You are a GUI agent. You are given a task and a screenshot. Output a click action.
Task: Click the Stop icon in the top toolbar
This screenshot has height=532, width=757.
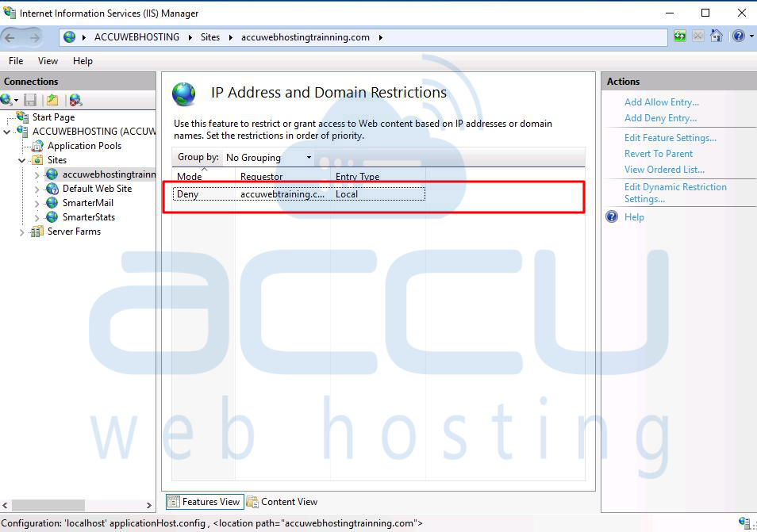pyautogui.click(x=698, y=36)
